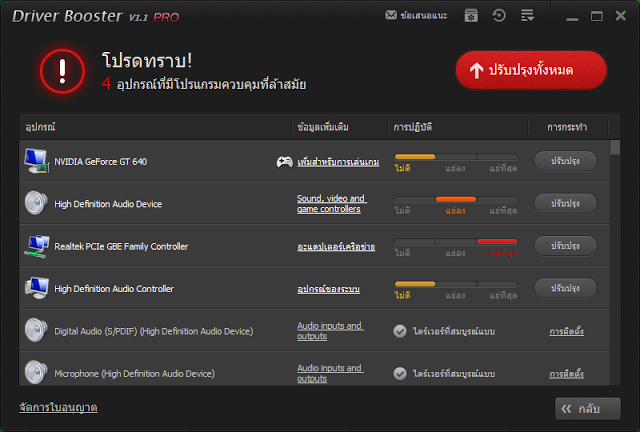This screenshot has height=432, width=640.
Task: Click the install link for Microphone row
Action: pos(567,374)
